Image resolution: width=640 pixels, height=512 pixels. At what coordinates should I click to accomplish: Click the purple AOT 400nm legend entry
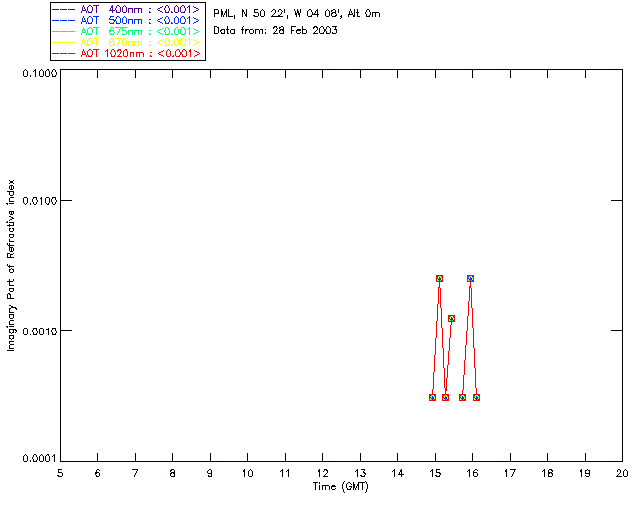pos(126,9)
